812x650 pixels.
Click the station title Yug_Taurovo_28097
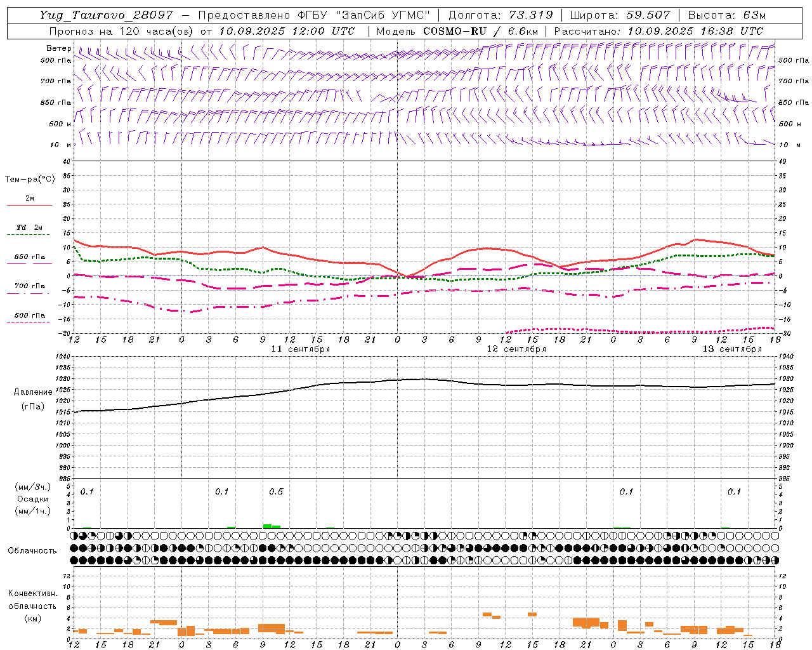(105, 15)
